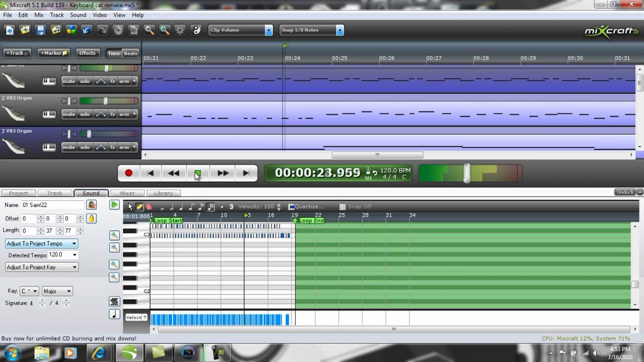Screen dimensions: 644x362
Task: Open the Sound menu
Action: click(x=78, y=15)
